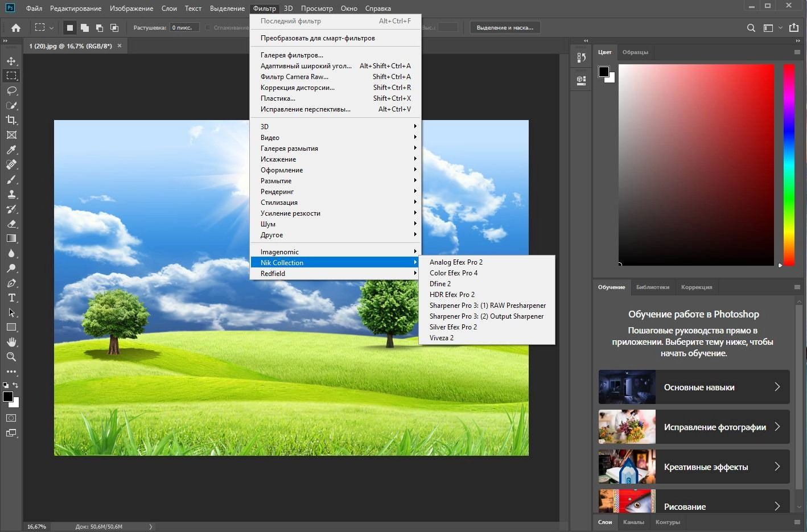807x532 pixels.
Task: Open the Edit Toolbar three-dots menu
Action: click(11, 372)
